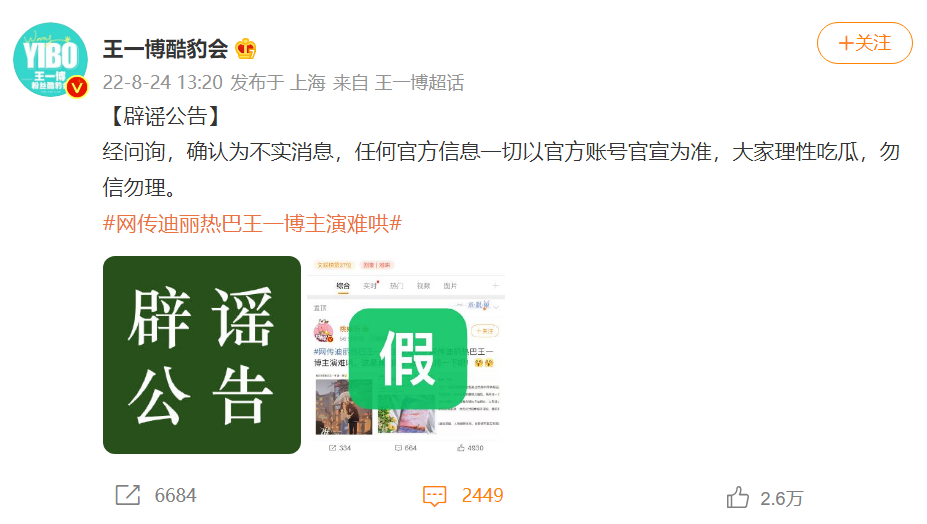Open comments via speech bubble icon
927x524 pixels.
click(x=435, y=496)
